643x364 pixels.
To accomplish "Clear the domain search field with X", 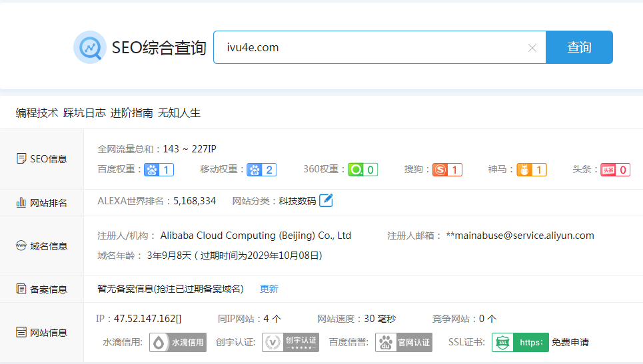I will click(x=532, y=48).
